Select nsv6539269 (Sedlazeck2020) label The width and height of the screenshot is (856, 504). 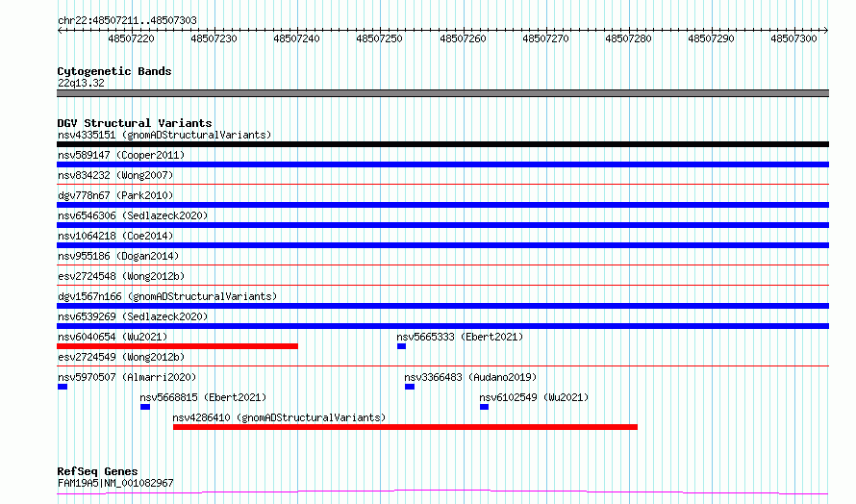(133, 316)
